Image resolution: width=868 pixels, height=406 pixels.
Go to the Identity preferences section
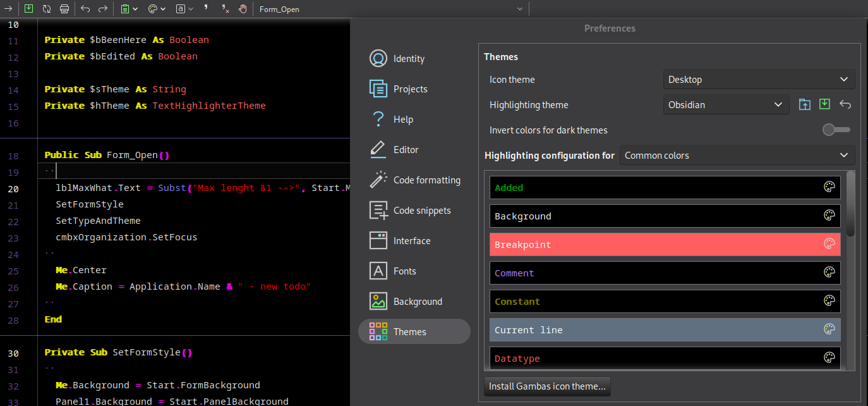pyautogui.click(x=409, y=59)
